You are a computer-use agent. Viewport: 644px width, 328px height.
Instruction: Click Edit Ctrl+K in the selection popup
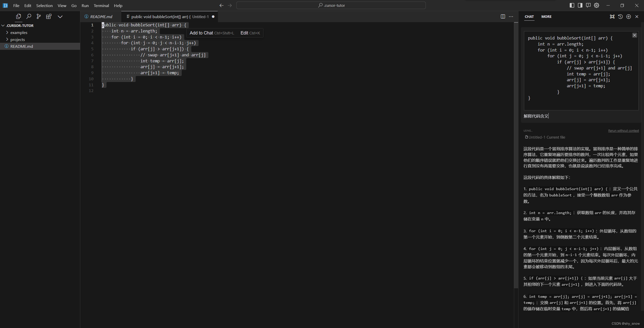tap(250, 33)
